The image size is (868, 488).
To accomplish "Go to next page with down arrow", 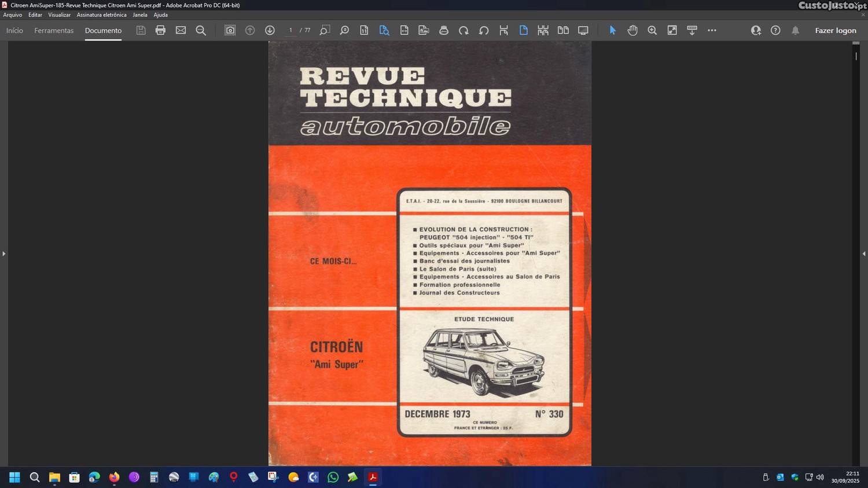I will pyautogui.click(x=270, y=30).
